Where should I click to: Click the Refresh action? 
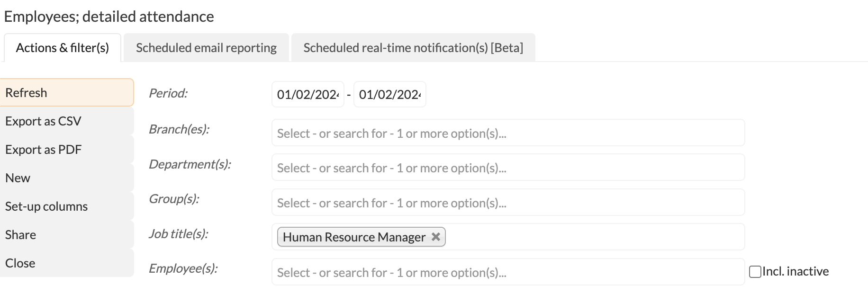[x=67, y=93]
